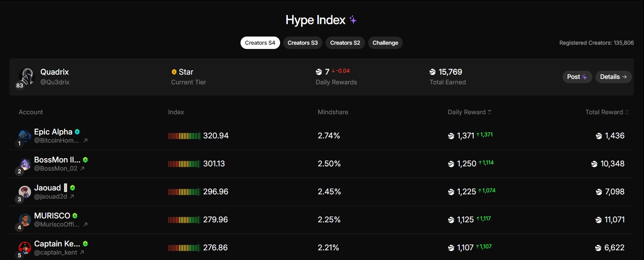The width and height of the screenshot is (644, 260).
Task: Open the Challenge tab
Action: pos(385,43)
